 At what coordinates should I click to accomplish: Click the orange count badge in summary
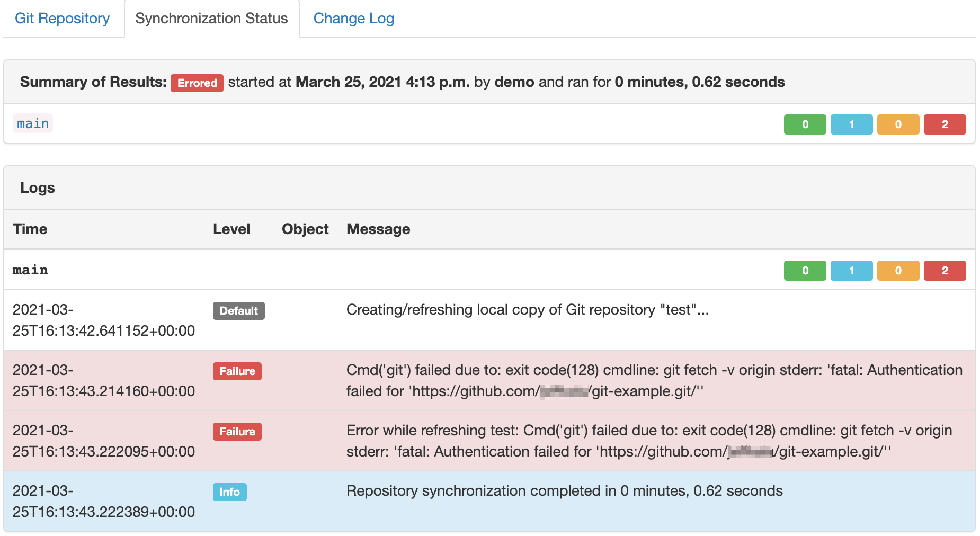pyautogui.click(x=898, y=124)
